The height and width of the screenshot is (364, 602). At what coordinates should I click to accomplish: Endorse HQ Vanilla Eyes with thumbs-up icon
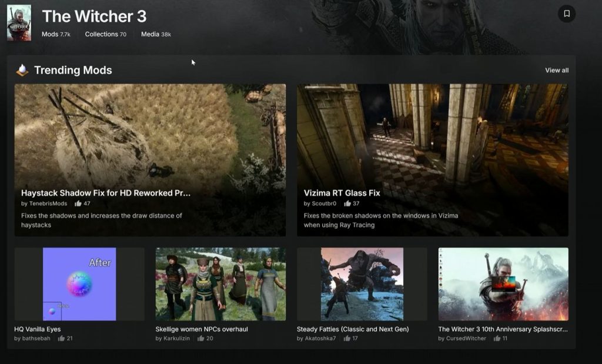[61, 338]
